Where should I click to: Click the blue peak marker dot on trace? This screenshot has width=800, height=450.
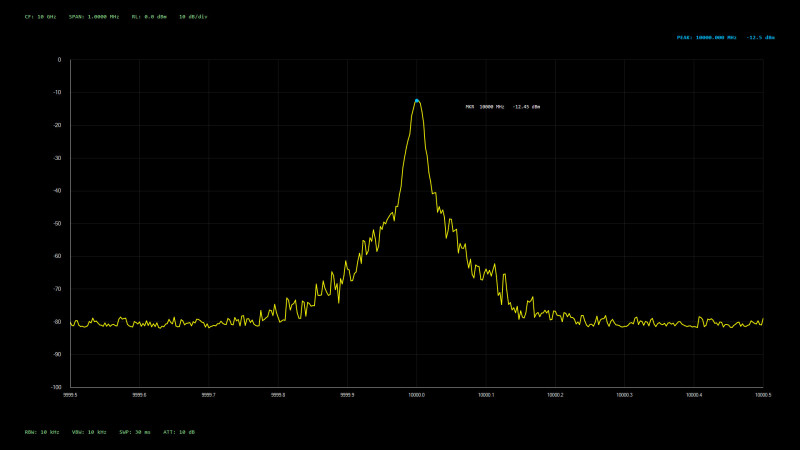(417, 100)
